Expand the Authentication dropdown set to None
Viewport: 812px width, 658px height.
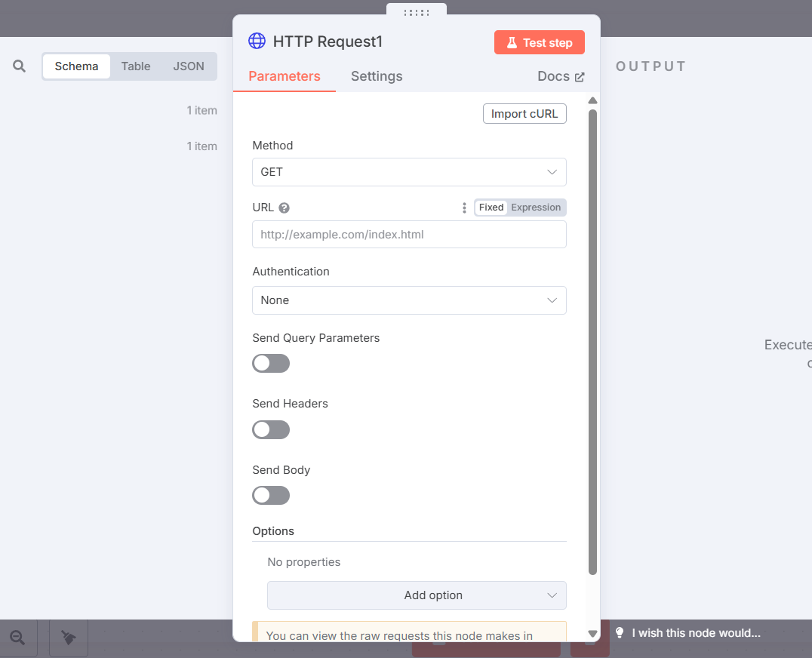click(x=409, y=300)
